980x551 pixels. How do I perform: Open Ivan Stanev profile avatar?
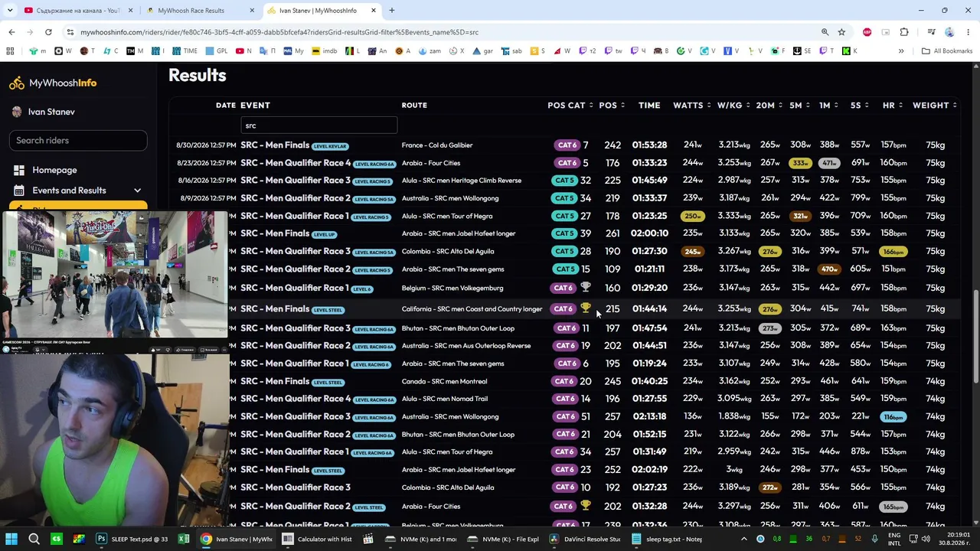click(17, 112)
